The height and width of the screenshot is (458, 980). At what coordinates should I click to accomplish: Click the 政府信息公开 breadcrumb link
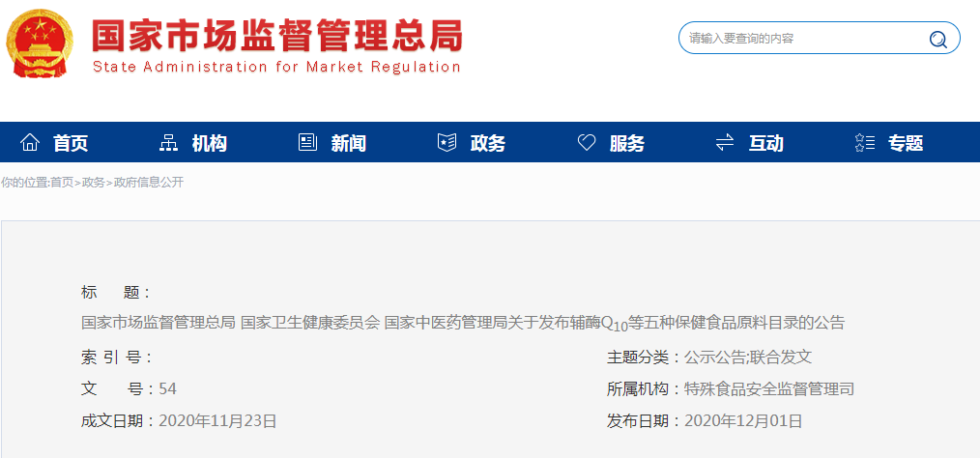[149, 183]
